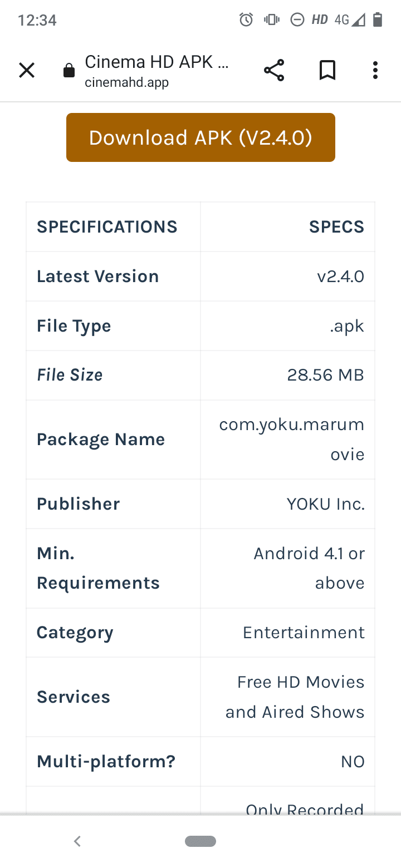Tap the cinemahd.app URL text
This screenshot has width=401, height=868.
(126, 83)
